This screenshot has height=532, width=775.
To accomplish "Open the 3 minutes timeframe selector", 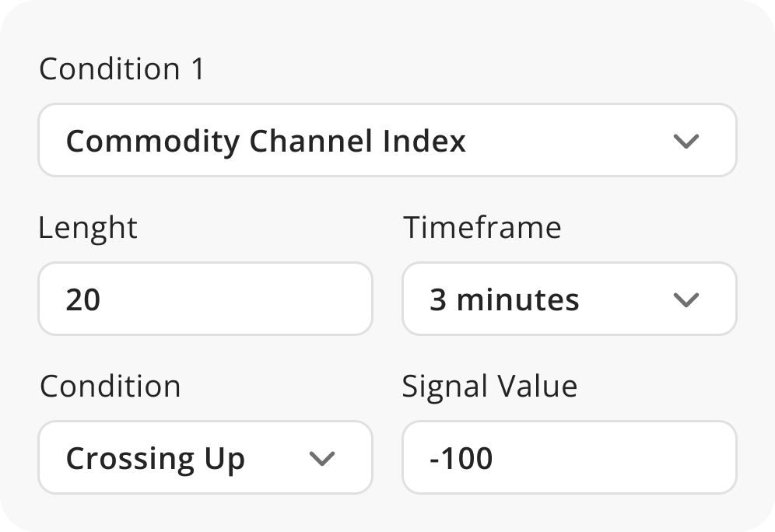I will pos(568,299).
